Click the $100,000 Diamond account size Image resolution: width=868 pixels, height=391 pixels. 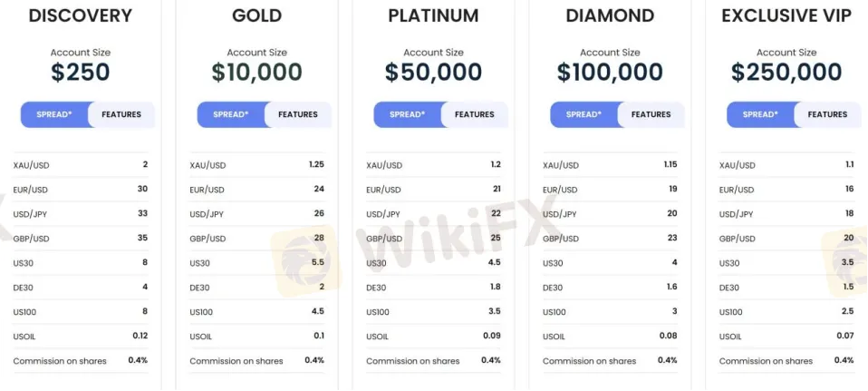(x=610, y=73)
